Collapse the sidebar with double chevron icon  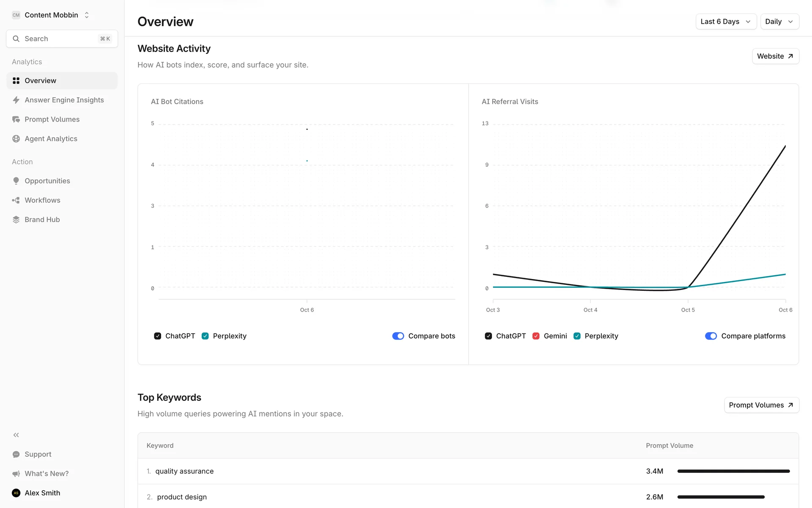coord(16,435)
